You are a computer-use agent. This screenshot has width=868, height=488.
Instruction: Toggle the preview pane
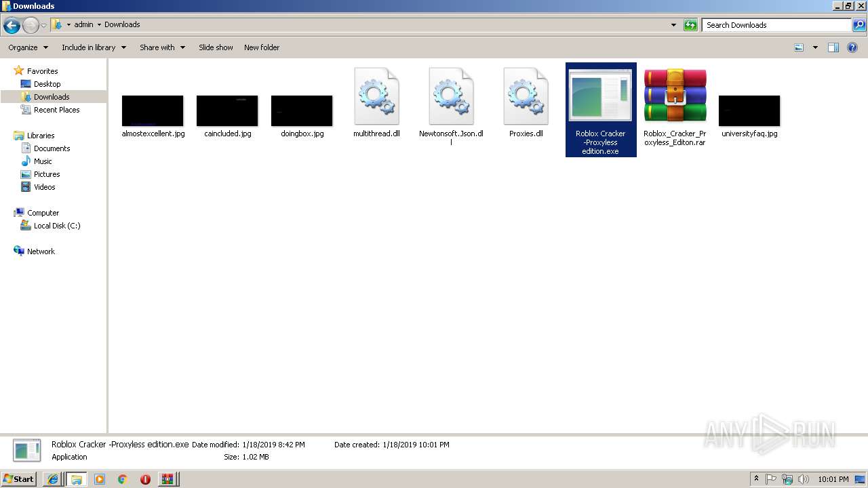click(833, 47)
